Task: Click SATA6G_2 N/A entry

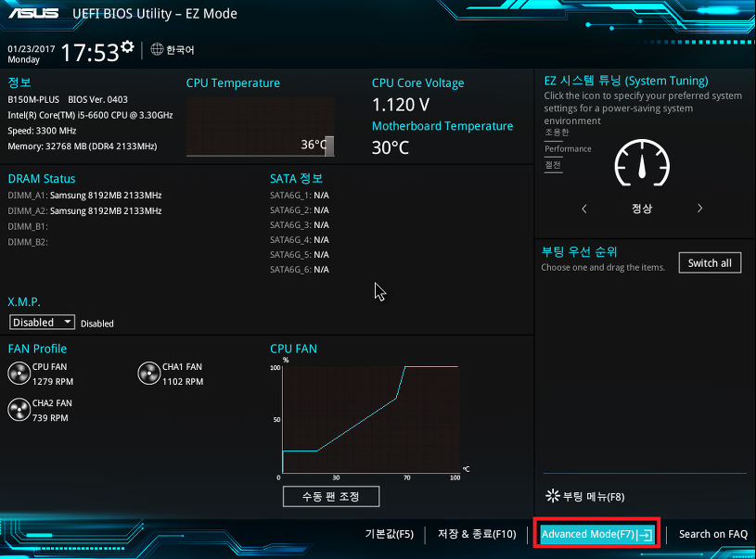Action: coord(300,210)
